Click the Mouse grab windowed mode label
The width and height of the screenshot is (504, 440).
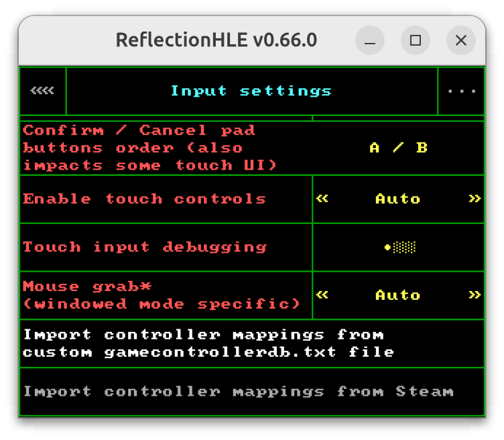pos(162,295)
